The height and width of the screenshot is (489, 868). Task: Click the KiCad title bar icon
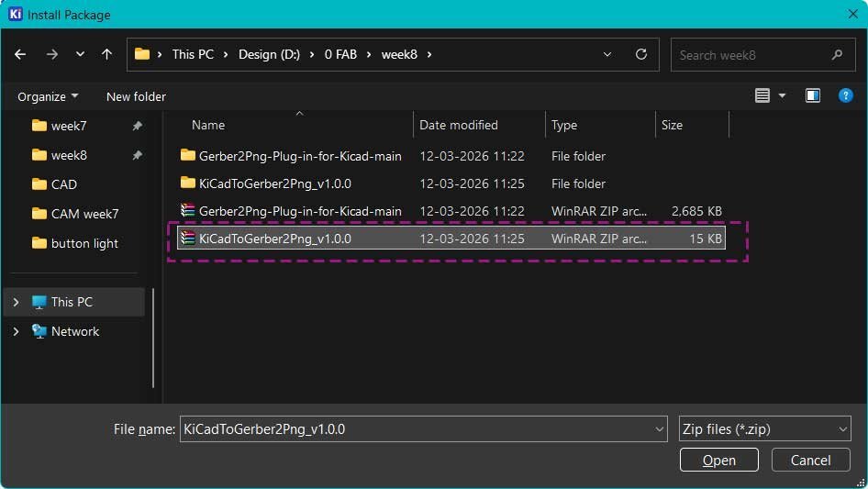tap(15, 14)
